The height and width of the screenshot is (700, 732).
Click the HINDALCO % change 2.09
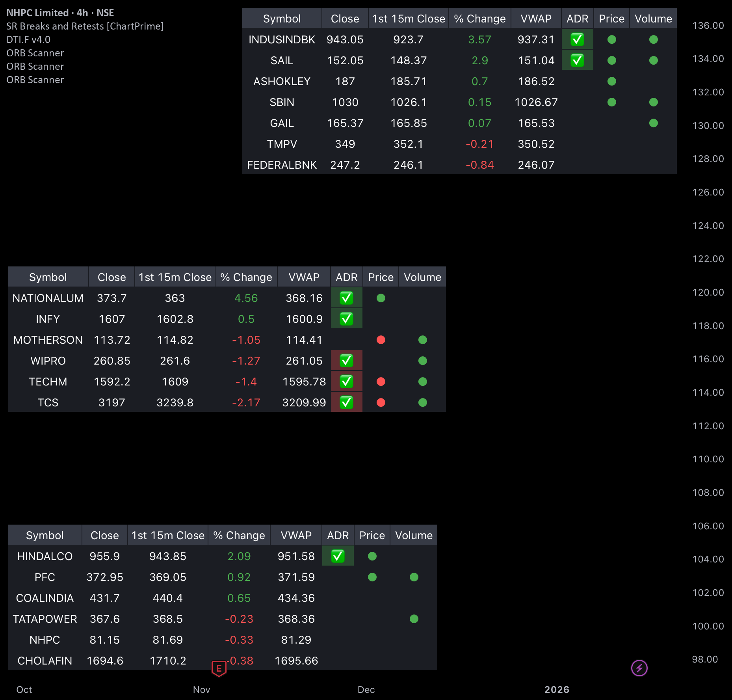[x=239, y=556]
